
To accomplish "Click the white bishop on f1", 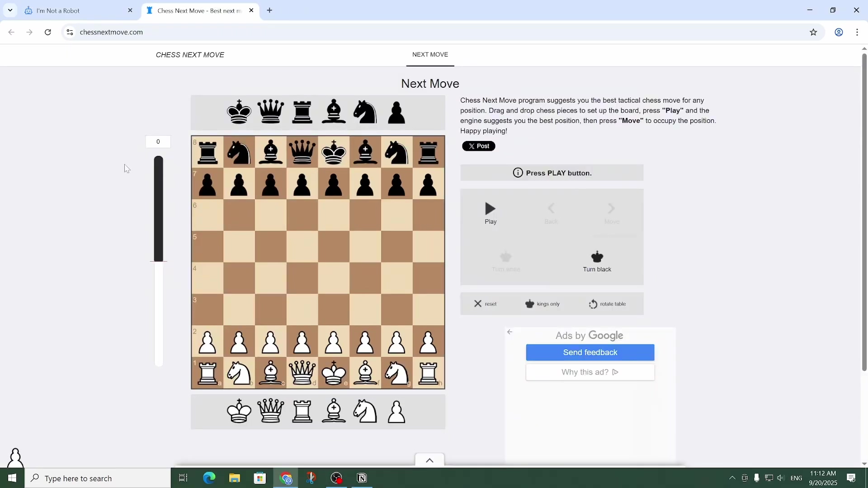I will 365,373.
